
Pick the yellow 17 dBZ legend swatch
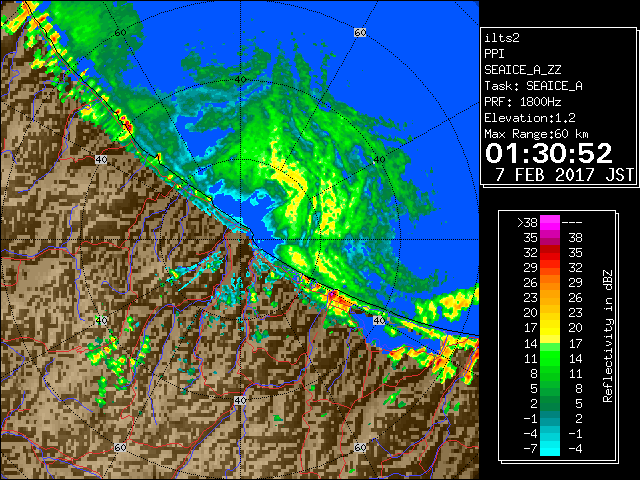(x=550, y=328)
